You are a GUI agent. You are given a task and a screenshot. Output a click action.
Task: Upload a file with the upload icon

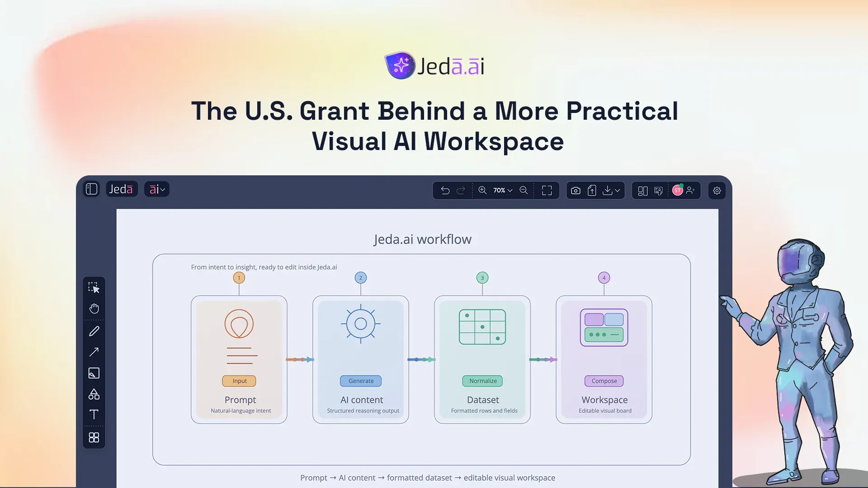coord(592,190)
